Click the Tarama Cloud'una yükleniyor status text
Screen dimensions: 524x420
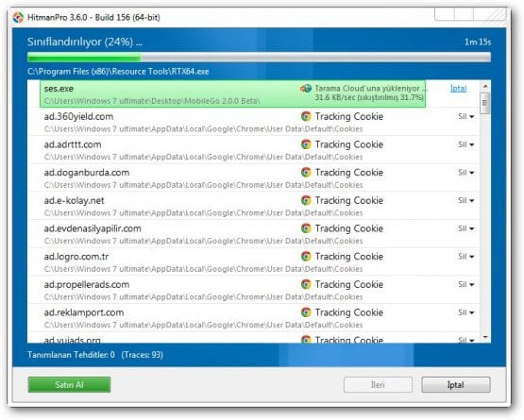coord(371,88)
